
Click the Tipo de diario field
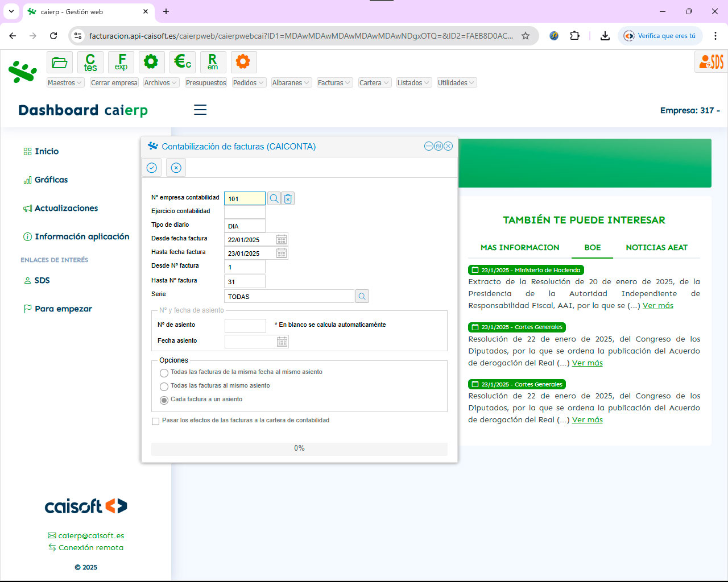[245, 226]
